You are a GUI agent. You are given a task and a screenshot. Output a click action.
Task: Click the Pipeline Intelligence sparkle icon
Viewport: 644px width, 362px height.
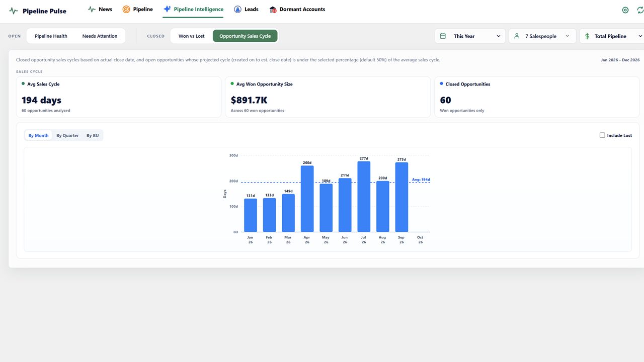[x=167, y=9]
